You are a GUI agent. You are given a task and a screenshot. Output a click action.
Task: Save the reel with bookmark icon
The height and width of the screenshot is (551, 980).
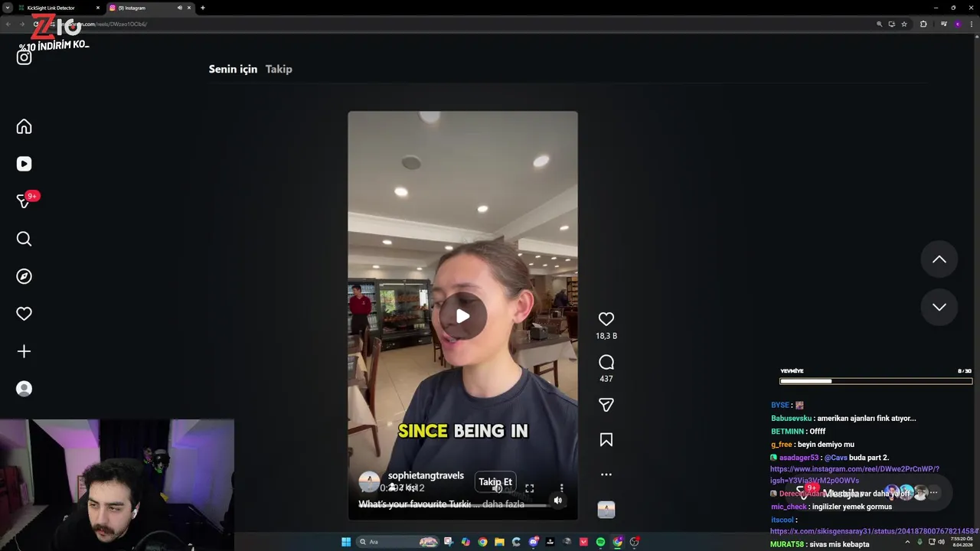[x=606, y=439]
